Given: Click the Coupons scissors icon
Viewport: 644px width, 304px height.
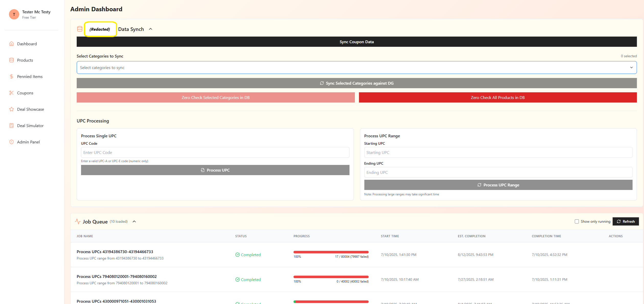Looking at the screenshot, I should coord(12,93).
